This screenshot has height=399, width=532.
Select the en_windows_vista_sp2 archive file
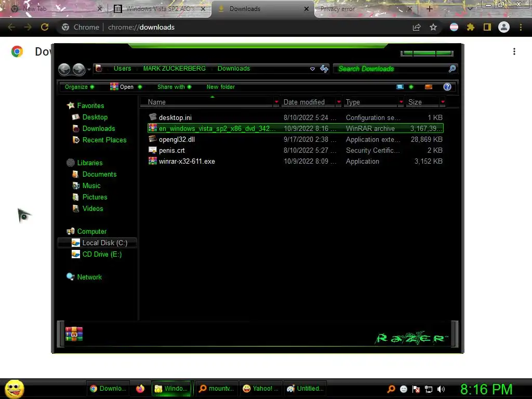(296, 128)
